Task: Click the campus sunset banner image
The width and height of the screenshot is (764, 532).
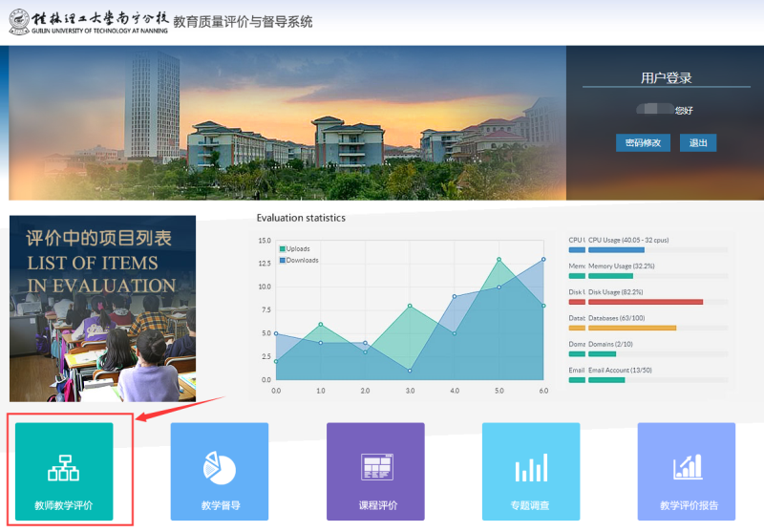Action: (x=286, y=122)
